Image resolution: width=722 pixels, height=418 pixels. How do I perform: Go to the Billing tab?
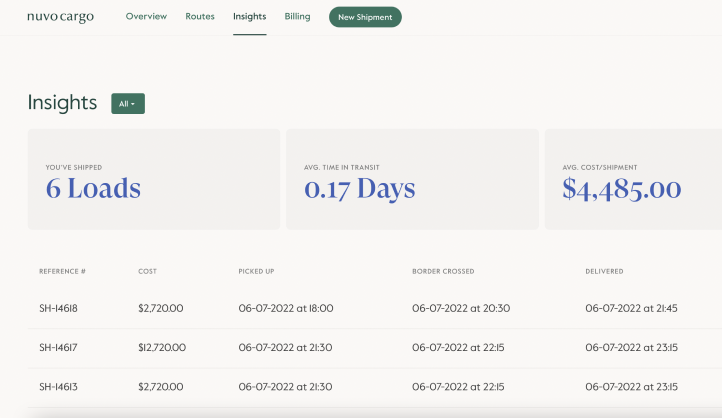point(297,17)
